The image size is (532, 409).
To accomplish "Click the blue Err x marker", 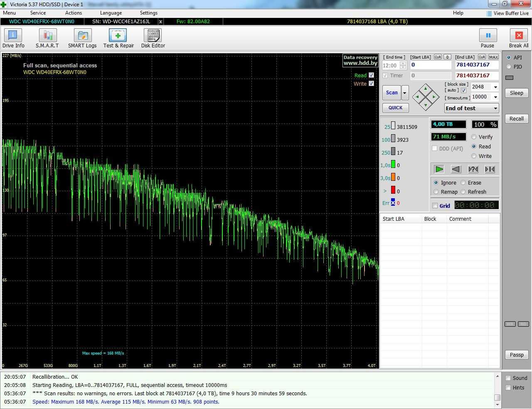I will coord(393,203).
